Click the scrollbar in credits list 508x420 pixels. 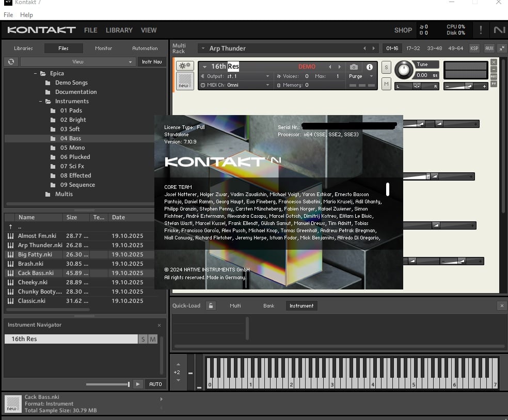tap(388, 189)
